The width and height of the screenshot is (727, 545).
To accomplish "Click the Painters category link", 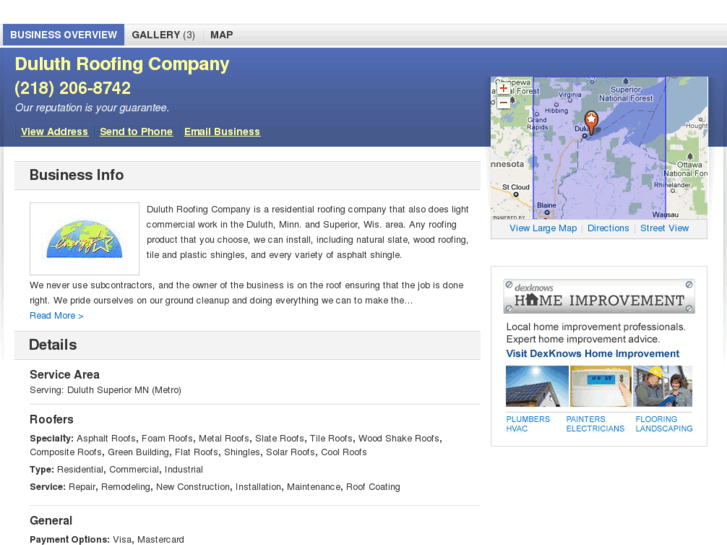I will click(x=586, y=419).
